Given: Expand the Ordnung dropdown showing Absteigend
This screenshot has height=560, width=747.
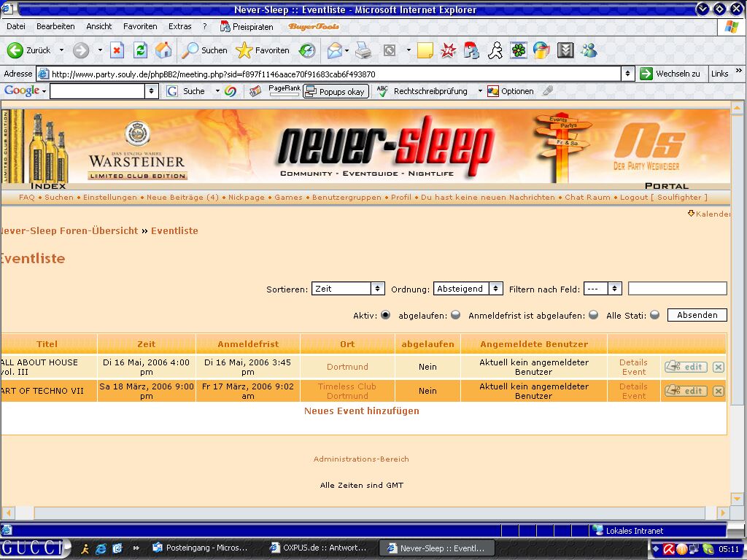Looking at the screenshot, I should pos(468,289).
